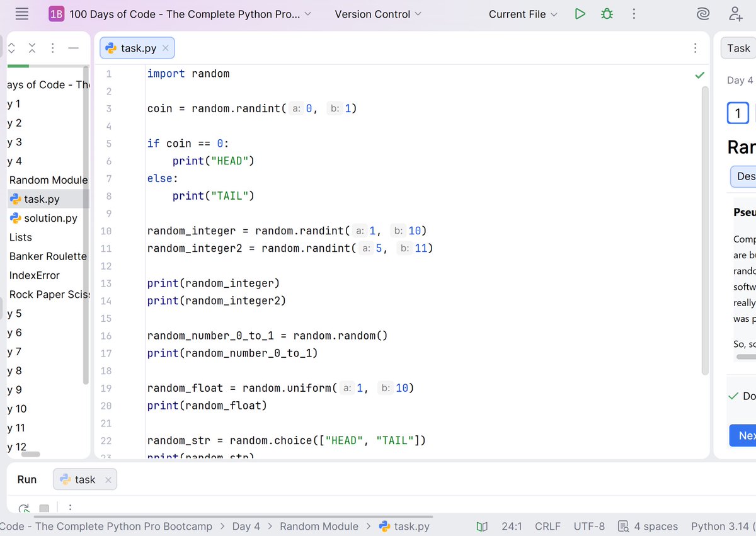Click the editor vertical scrollbar
This screenshot has height=536, width=756.
[705, 231]
